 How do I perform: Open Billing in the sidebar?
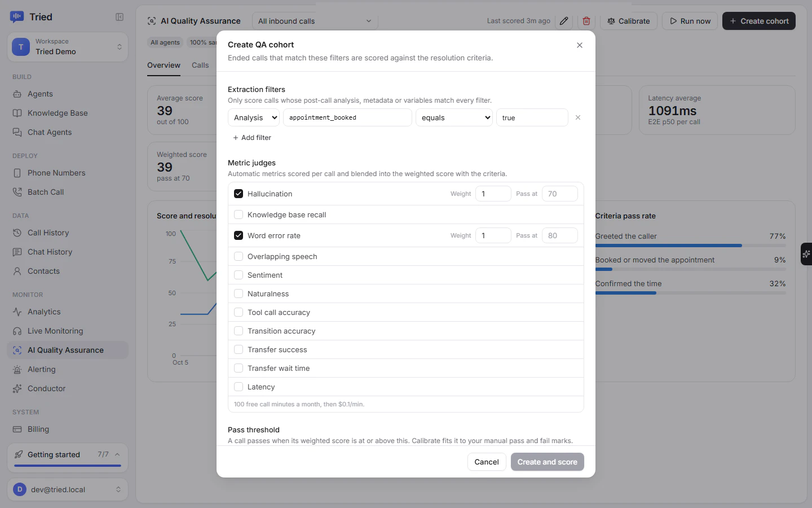[68, 429]
